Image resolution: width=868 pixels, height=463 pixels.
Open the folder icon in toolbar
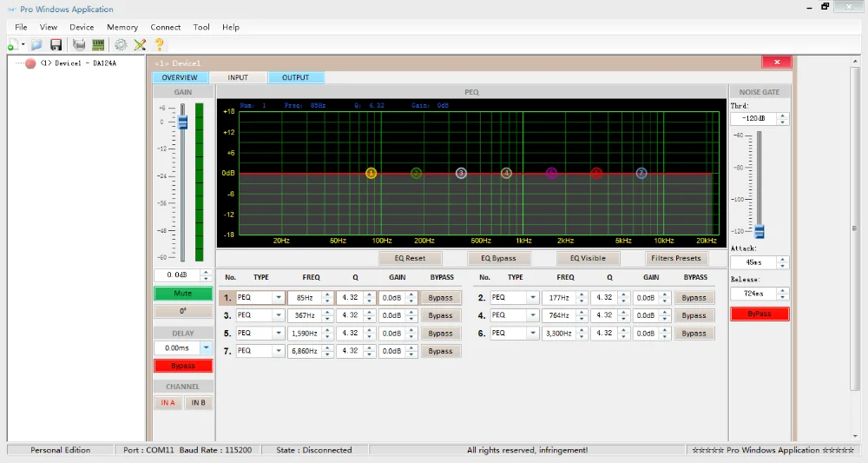[36, 45]
